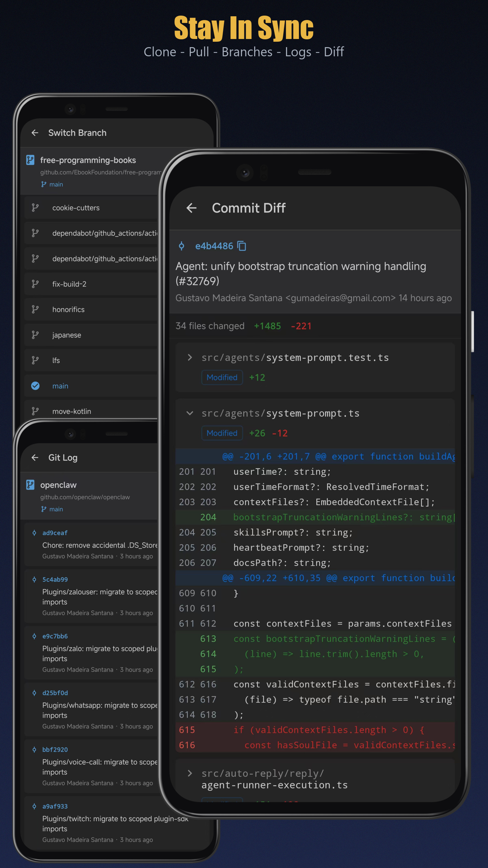The image size is (488, 868).
Task: Tap the free-programming-books repository icon
Action: click(x=30, y=160)
